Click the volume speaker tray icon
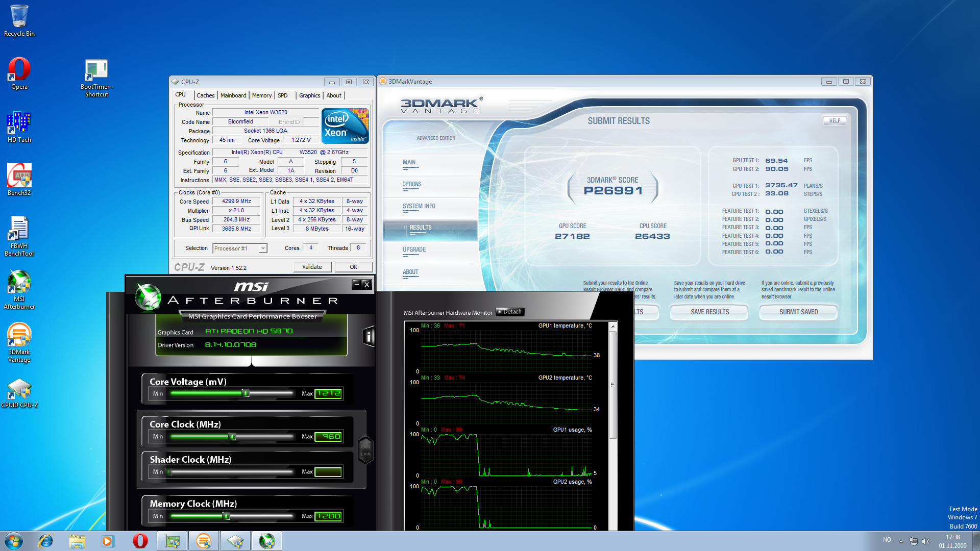 (x=926, y=541)
